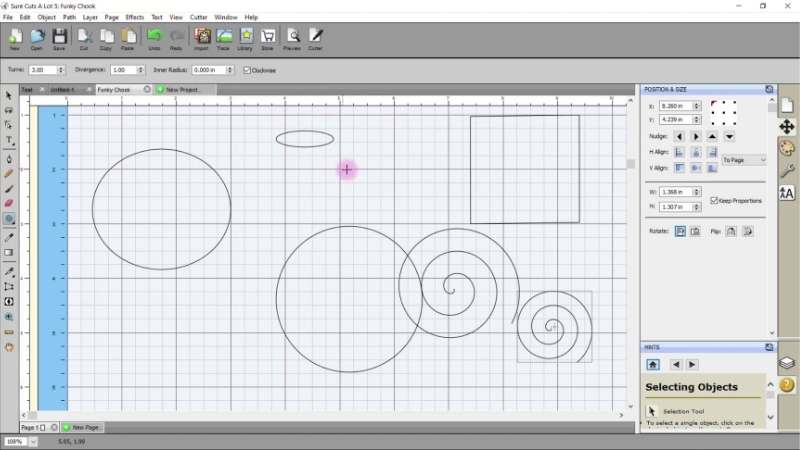This screenshot has width=800, height=450.
Task: Open the Library from the toolbar
Action: (x=245, y=39)
